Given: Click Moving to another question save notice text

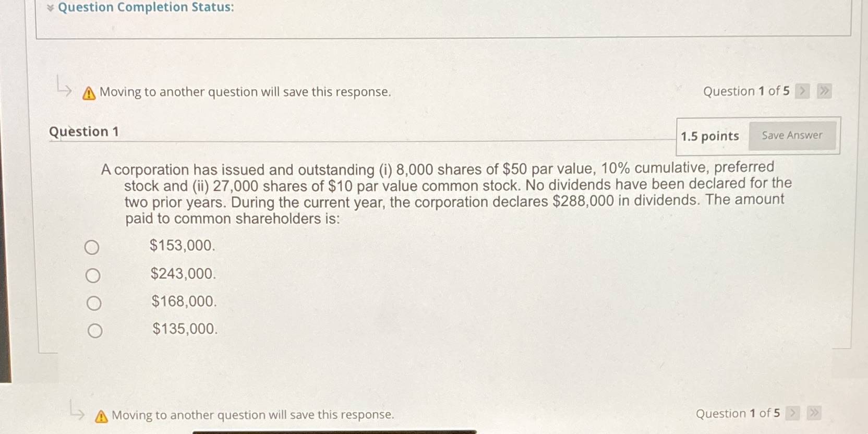Looking at the screenshot, I should (x=245, y=92).
